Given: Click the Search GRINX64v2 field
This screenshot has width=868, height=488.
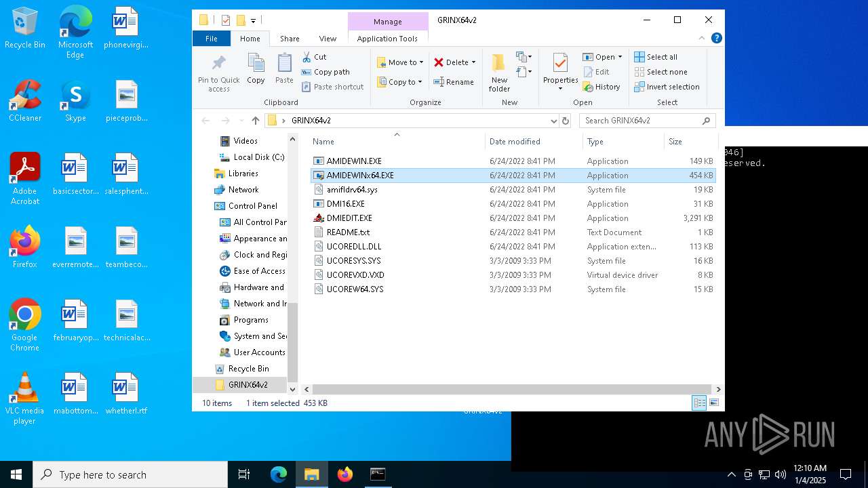Looking at the screenshot, I should 647,121.
